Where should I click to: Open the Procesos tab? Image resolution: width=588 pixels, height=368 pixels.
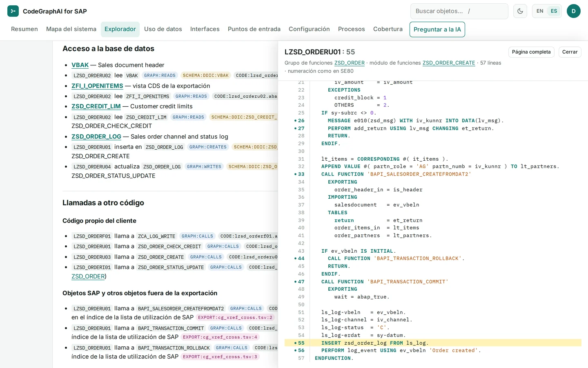pos(352,29)
